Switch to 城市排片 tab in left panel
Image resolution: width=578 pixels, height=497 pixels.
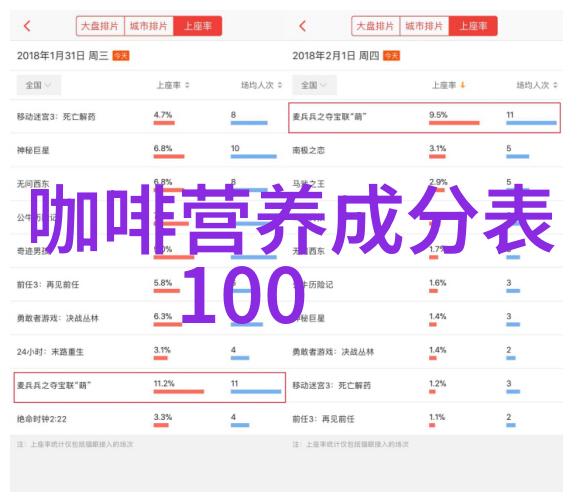point(149,26)
